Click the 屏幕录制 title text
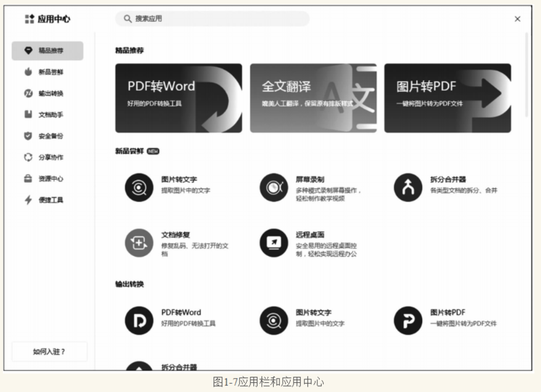 tap(310, 179)
